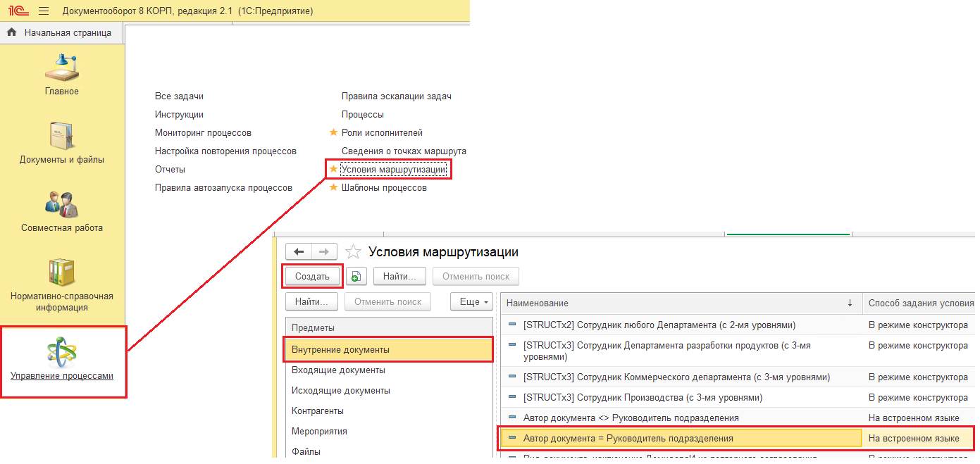Open Нормативно-справочная информация section icon
Viewport: 980px width, 464px height.
(62, 272)
